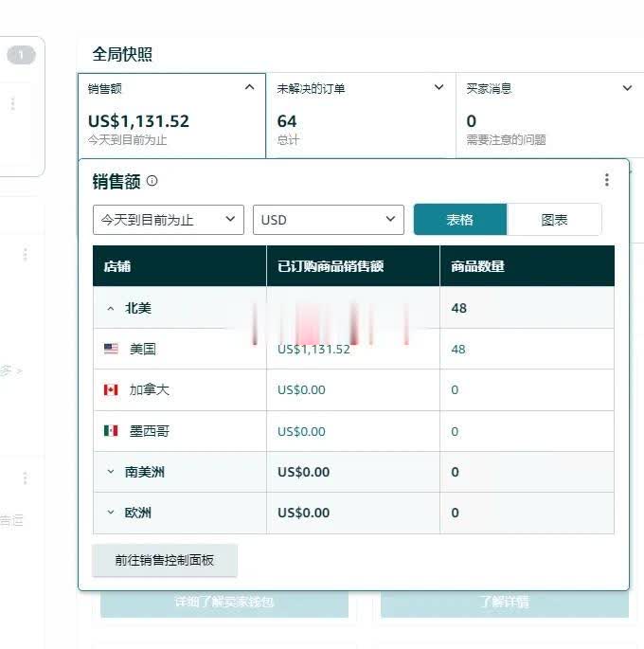Viewport: 644px width, 649px height.
Task: Click the 墨西哥 item count 0
Action: [455, 431]
